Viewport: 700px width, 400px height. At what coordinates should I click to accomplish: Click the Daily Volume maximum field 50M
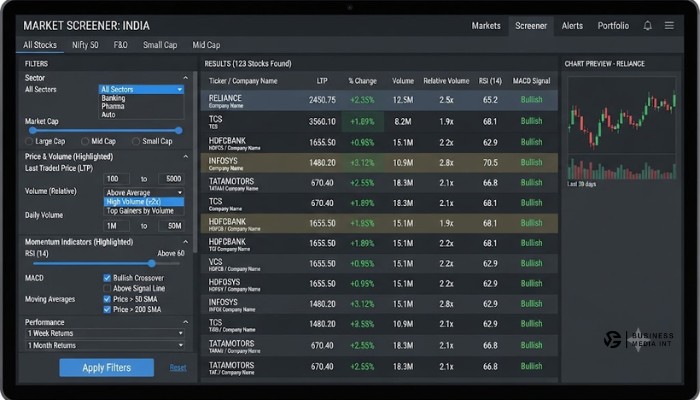tap(171, 226)
